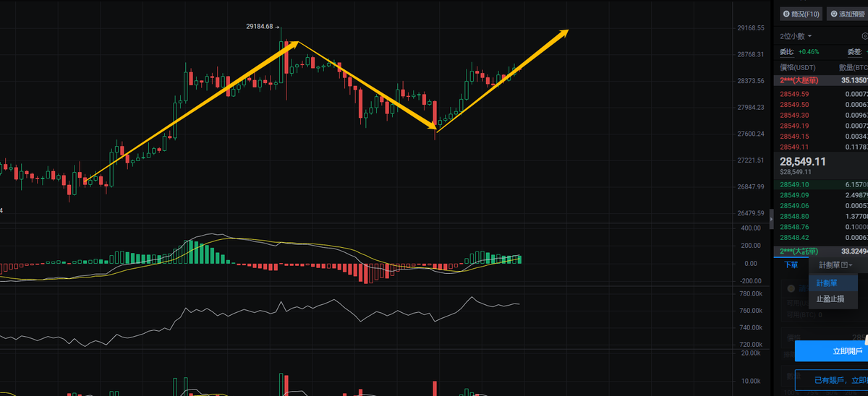Select bid price 28549.10
Viewport: 868px width, 396px height.
pyautogui.click(x=794, y=185)
